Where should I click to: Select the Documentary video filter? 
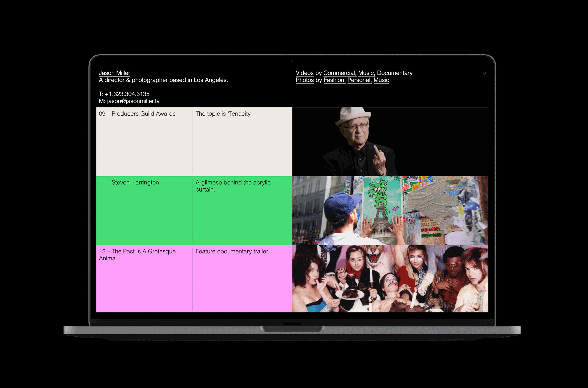395,73
